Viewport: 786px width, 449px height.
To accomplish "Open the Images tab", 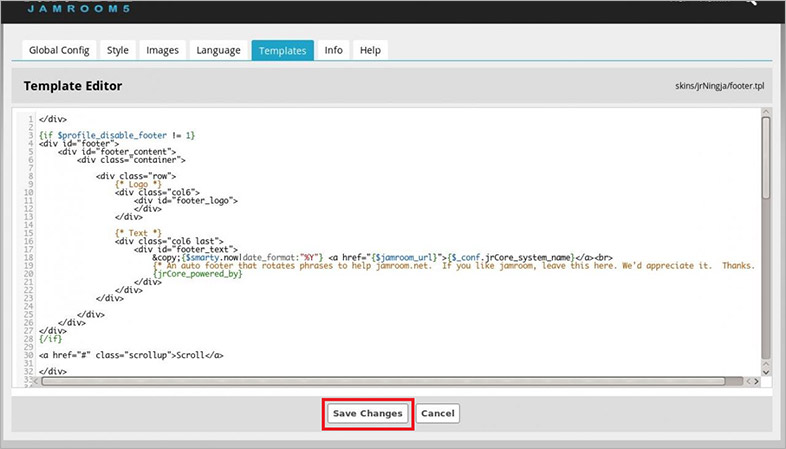I will (163, 50).
